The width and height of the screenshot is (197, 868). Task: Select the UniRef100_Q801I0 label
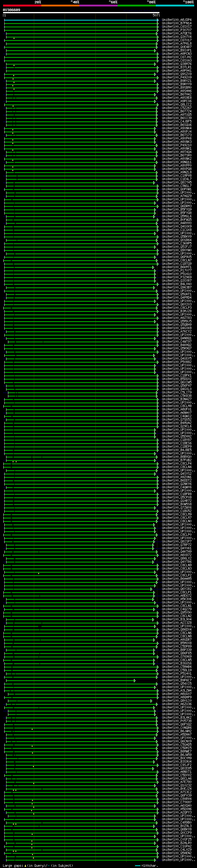pos(177,700)
